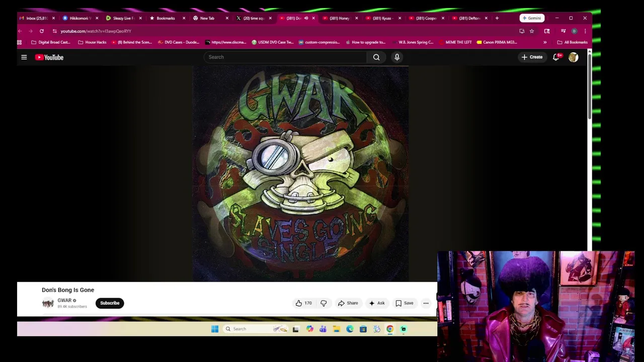Image resolution: width=644 pixels, height=362 pixels.
Task: Launch Microsoft Edge from taskbar
Action: click(350, 329)
